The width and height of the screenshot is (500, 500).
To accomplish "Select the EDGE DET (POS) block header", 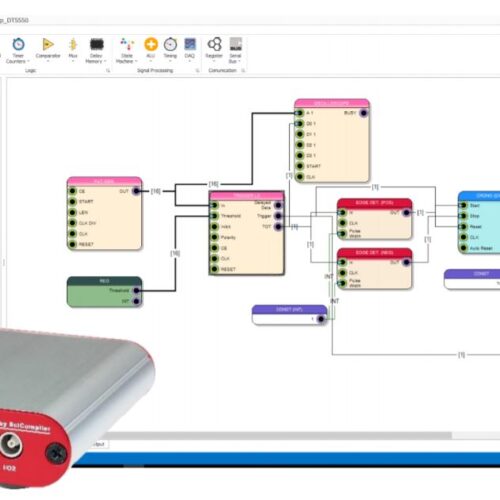I will (x=374, y=203).
